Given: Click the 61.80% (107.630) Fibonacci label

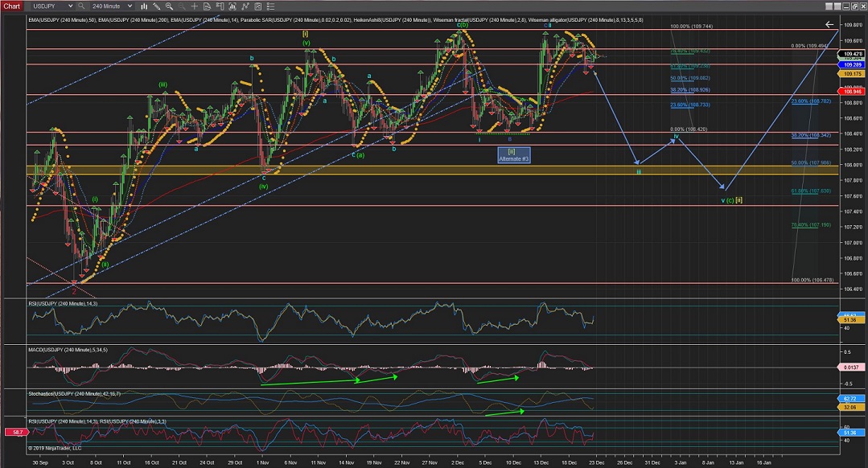Looking at the screenshot, I should [811, 191].
